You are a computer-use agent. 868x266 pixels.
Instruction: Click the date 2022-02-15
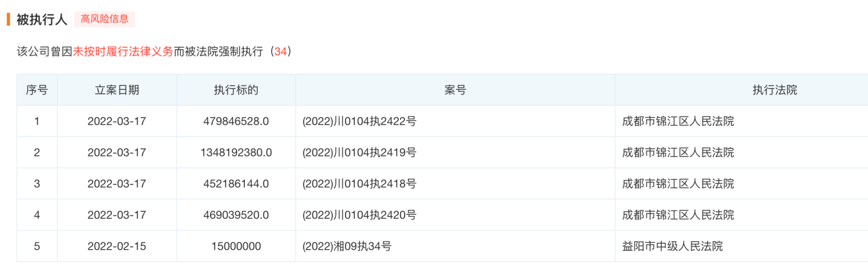pos(117,246)
